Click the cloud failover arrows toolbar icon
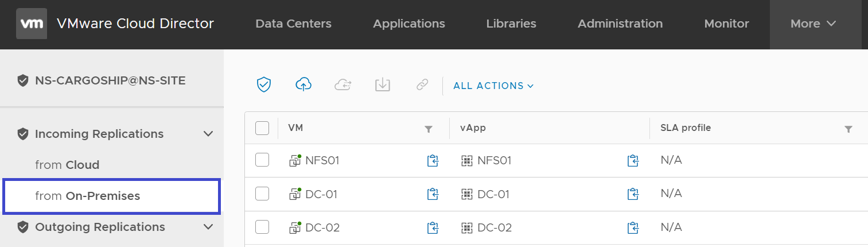The height and width of the screenshot is (247, 868). click(x=343, y=84)
